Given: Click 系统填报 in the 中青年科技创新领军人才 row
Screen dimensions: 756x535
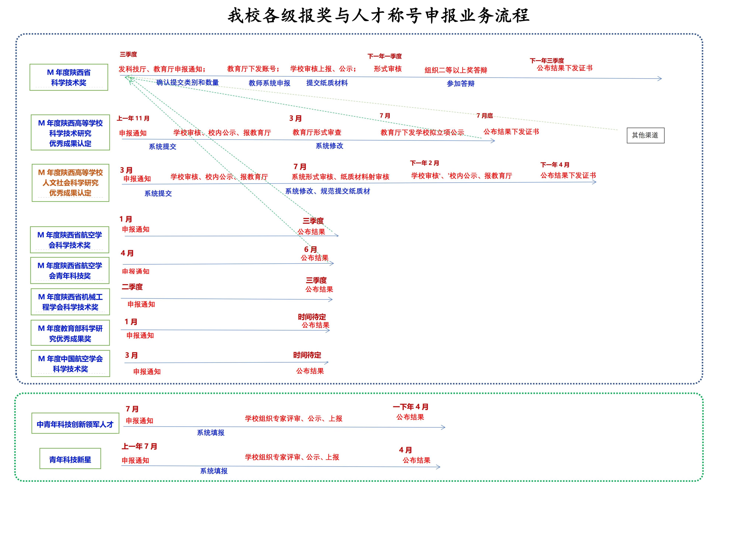Looking at the screenshot, I should click(x=211, y=432).
